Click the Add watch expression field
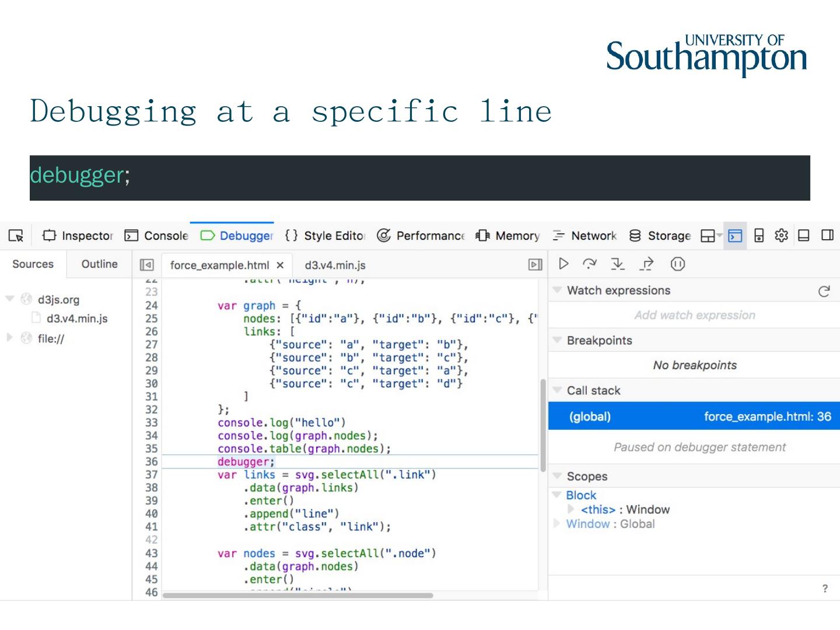This screenshot has height=630, width=840. coord(694,316)
